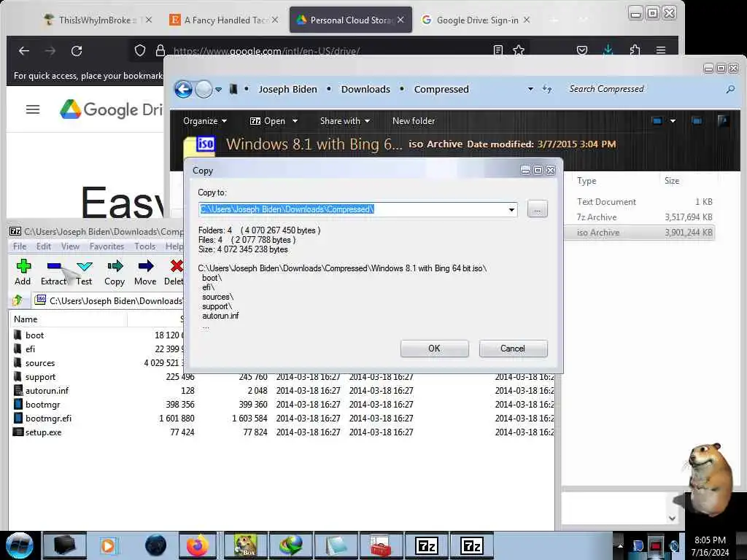Click the Firefox site padlock icon
This screenshot has width=747, height=560.
[160, 50]
